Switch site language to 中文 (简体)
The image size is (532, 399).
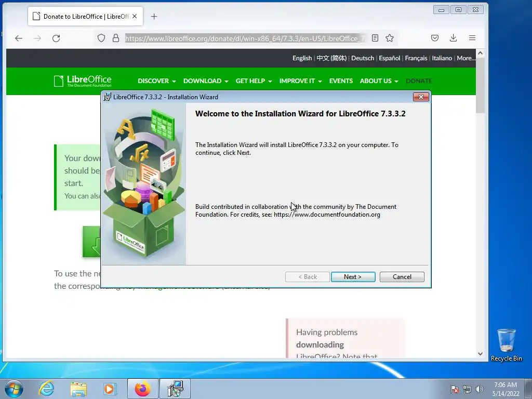[331, 58]
